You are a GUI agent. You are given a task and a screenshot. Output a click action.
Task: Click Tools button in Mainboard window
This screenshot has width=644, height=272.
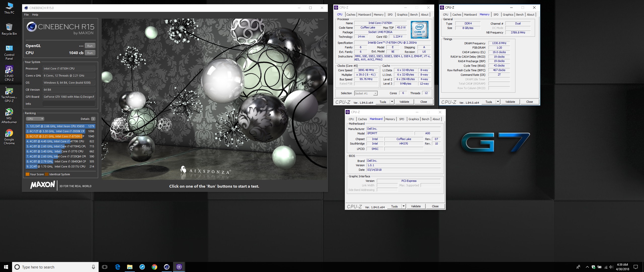point(394,206)
